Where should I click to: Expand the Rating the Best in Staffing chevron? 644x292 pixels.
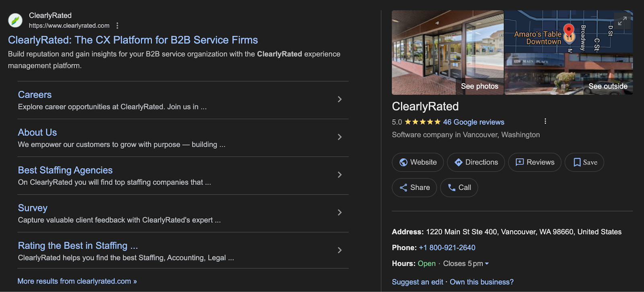[340, 250]
